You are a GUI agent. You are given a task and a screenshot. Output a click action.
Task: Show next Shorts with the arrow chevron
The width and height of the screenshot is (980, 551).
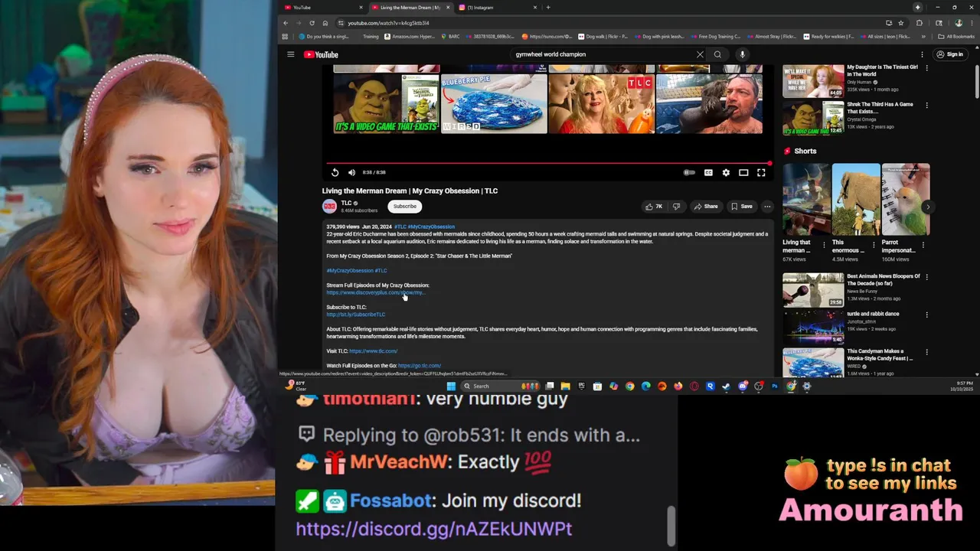[x=927, y=207]
